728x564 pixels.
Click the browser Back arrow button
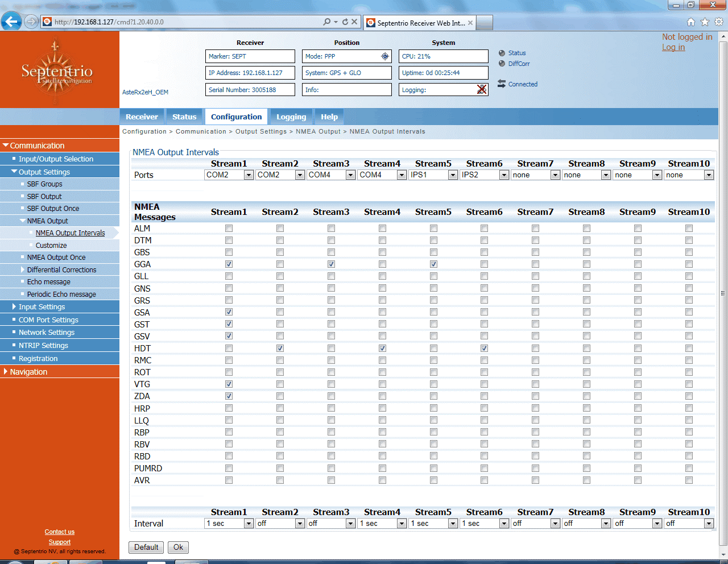click(11, 22)
